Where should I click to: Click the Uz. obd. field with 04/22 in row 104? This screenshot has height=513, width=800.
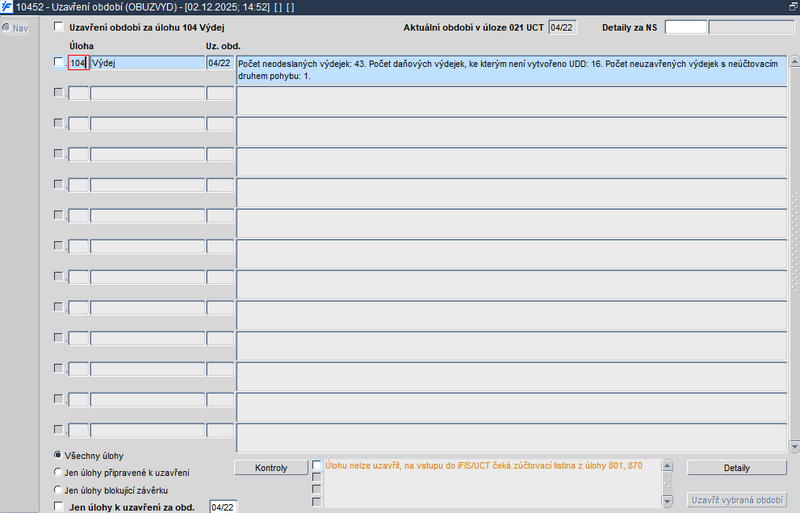(x=220, y=63)
